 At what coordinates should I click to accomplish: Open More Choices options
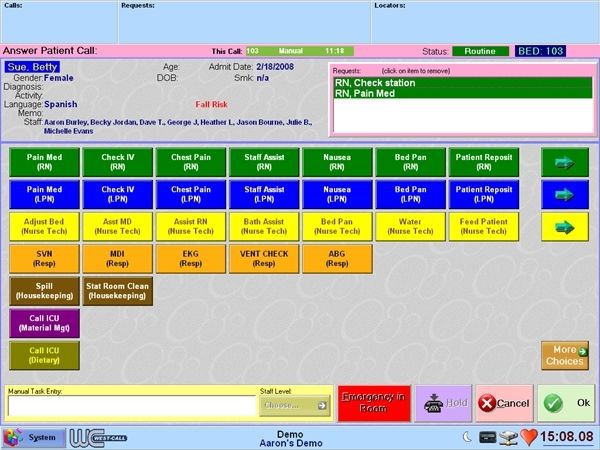(565, 355)
